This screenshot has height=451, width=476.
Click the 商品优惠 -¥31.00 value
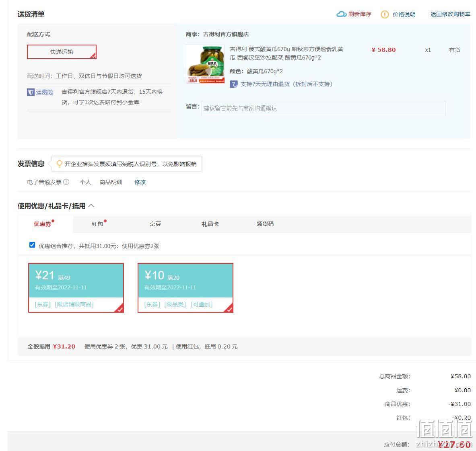460,404
